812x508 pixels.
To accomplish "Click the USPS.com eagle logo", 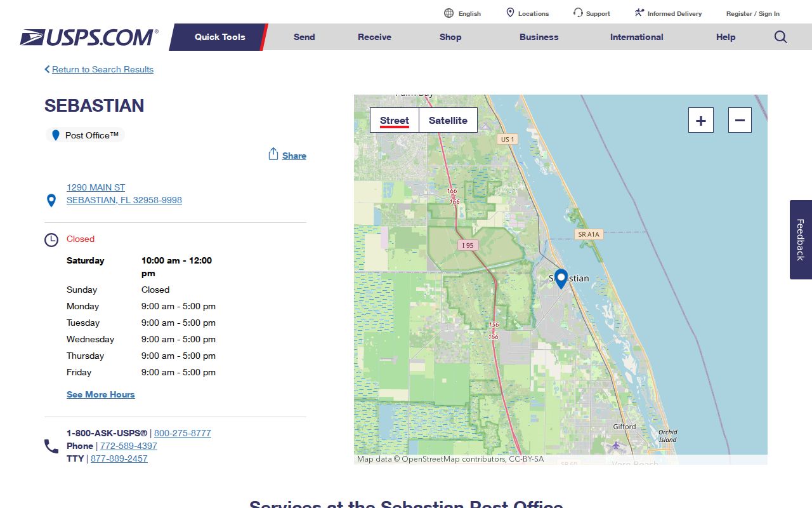I will pos(89,37).
